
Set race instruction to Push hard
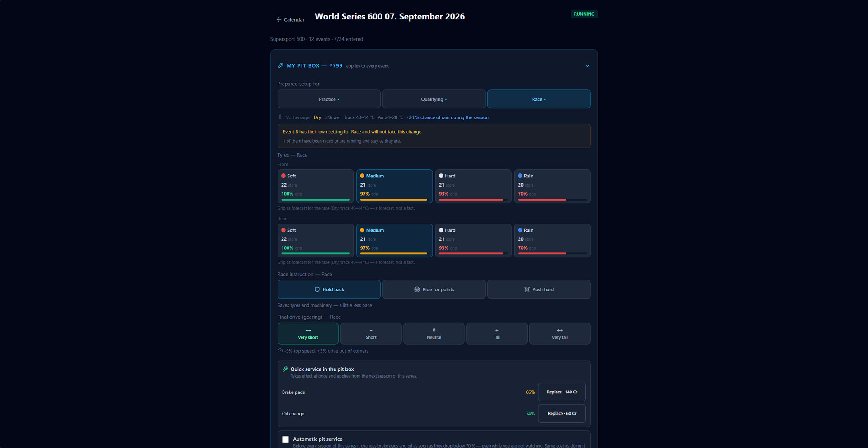[539, 289]
